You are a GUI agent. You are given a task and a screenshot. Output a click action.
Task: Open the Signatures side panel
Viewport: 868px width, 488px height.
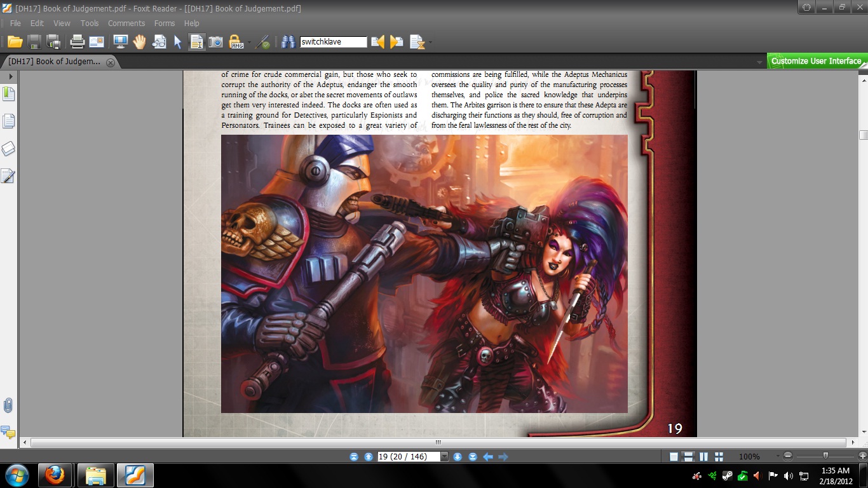pos(9,175)
